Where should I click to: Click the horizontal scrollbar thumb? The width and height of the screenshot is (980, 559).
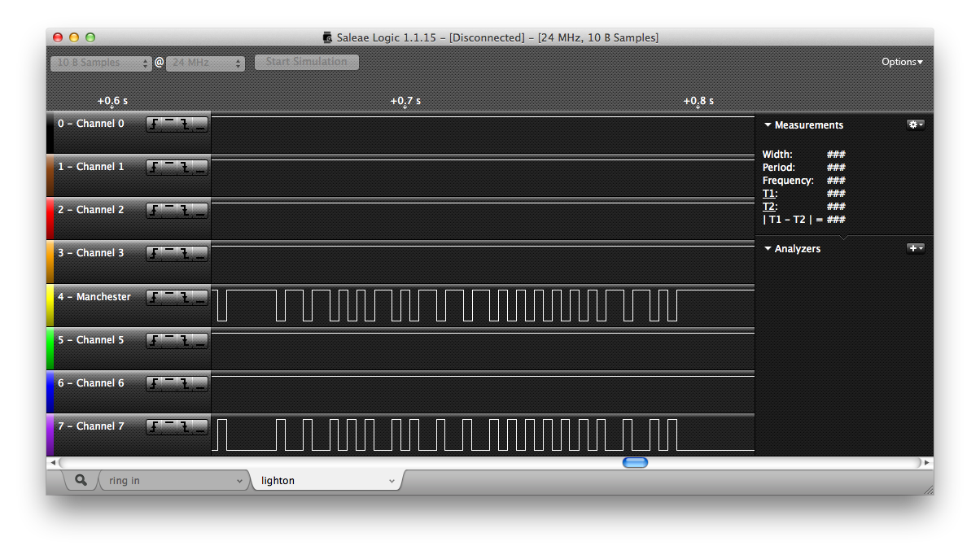click(635, 462)
